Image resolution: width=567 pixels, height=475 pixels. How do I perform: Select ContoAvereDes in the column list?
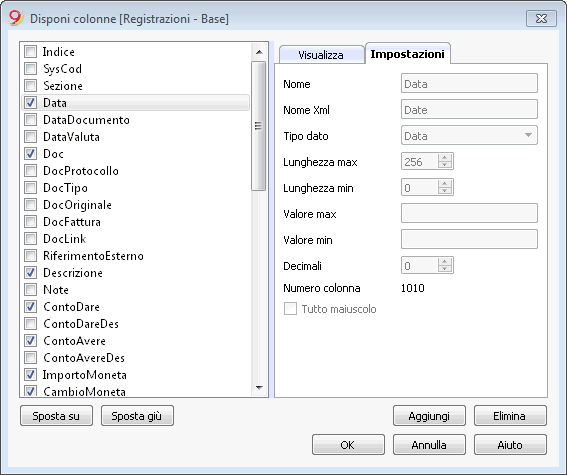point(84,358)
